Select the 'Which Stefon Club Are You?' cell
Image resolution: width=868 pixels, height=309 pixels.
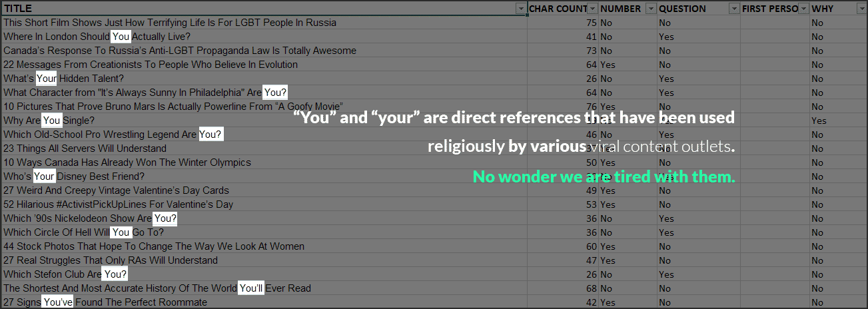65,274
